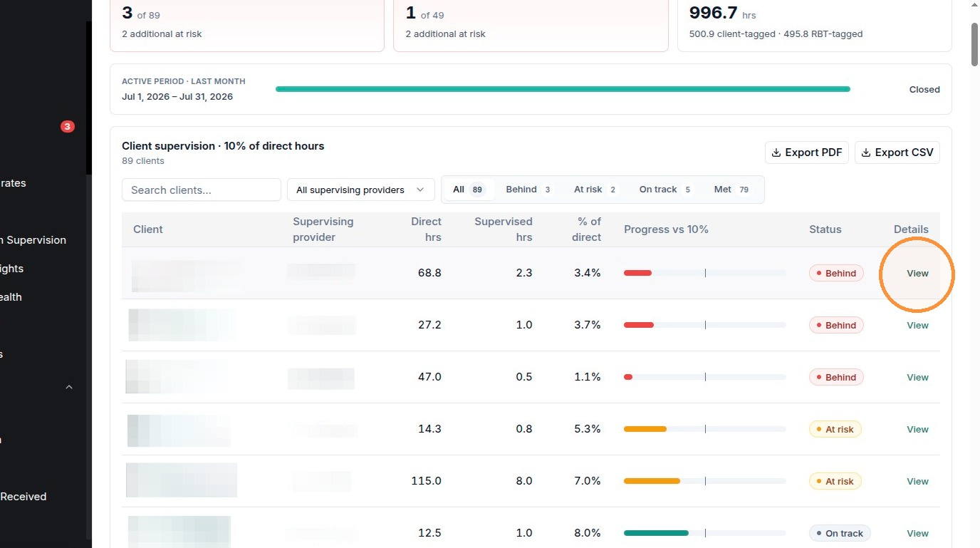Click the red notification badge showing 3
Screen dimensions: 980x548
pos(68,127)
